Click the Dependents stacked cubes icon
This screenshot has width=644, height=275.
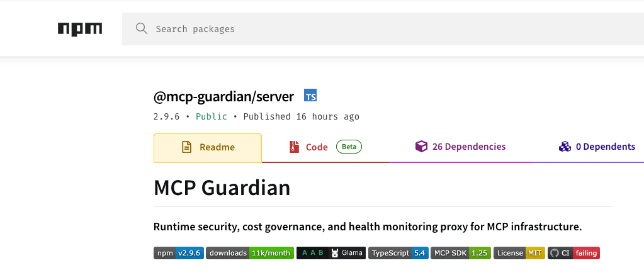click(x=565, y=147)
